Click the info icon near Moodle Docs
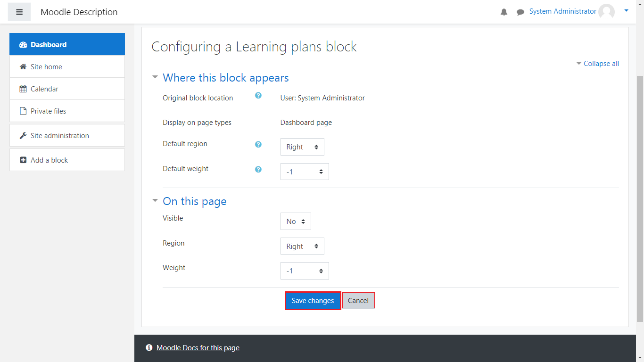The height and width of the screenshot is (362, 644). coord(149,348)
